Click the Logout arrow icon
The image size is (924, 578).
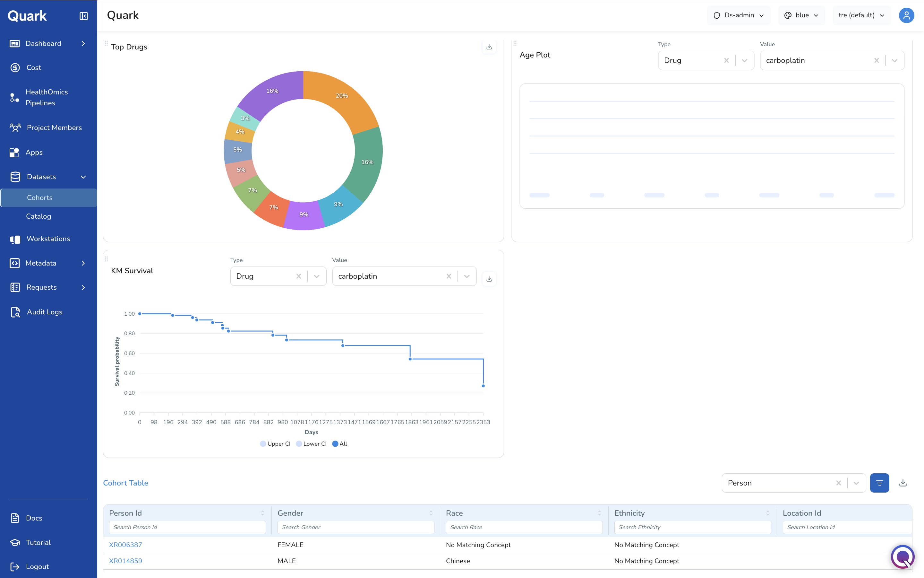15,566
